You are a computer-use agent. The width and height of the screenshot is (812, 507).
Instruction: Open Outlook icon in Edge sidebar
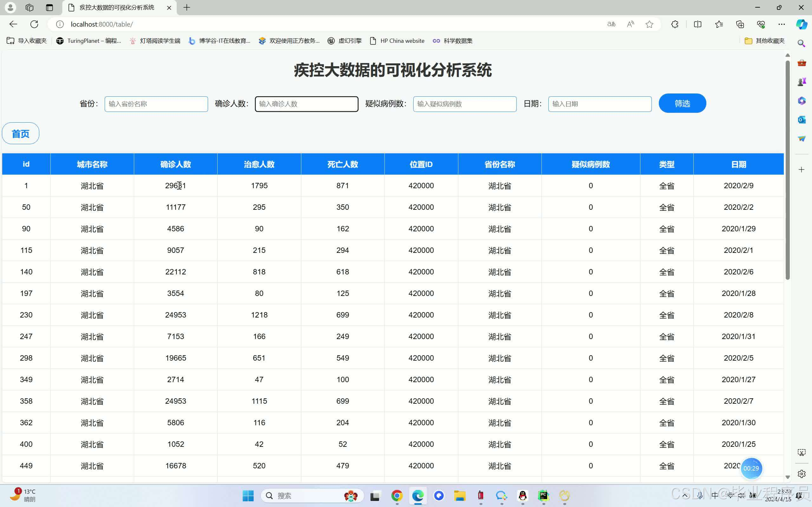point(802,120)
